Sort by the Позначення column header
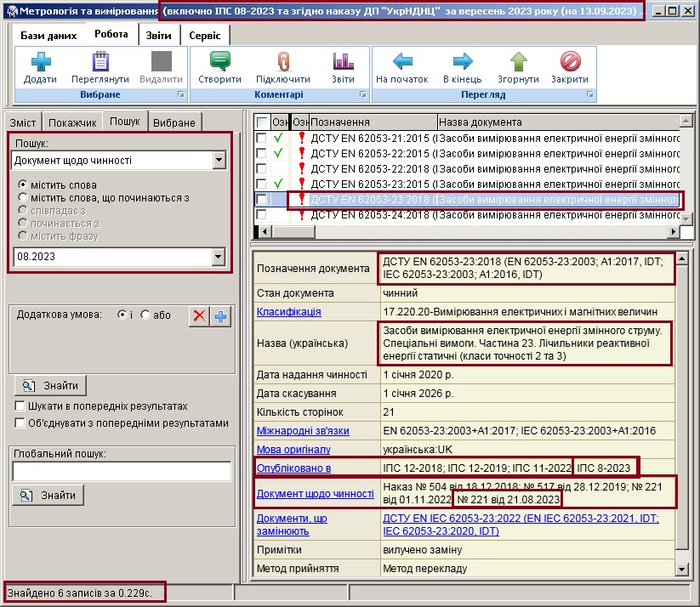The image size is (700, 607). pyautogui.click(x=373, y=122)
